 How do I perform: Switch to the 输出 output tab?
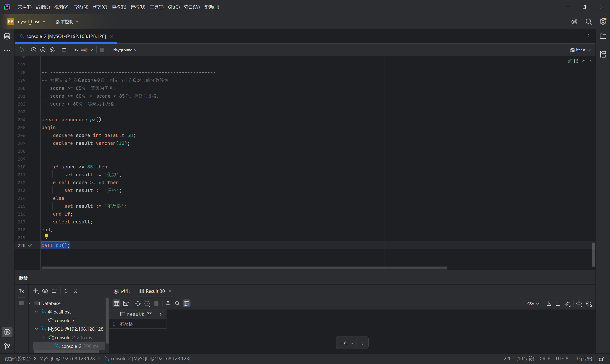coord(122,291)
